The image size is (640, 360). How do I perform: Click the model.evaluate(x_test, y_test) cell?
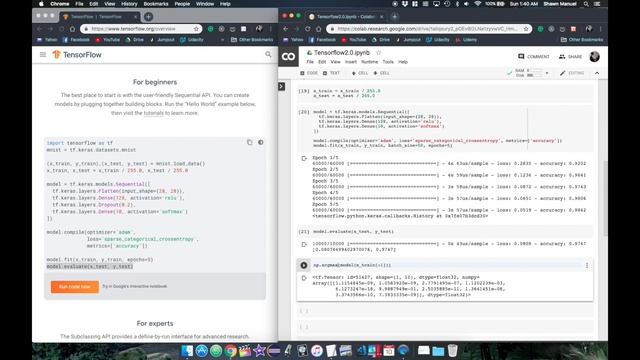pyautogui.click(x=445, y=231)
